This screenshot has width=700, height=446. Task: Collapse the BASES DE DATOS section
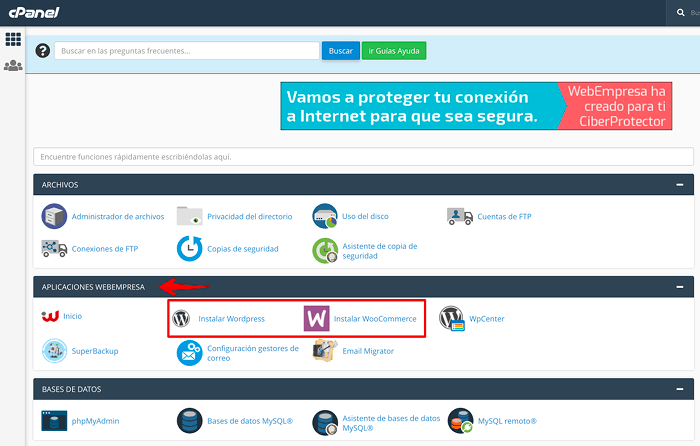tap(679, 389)
